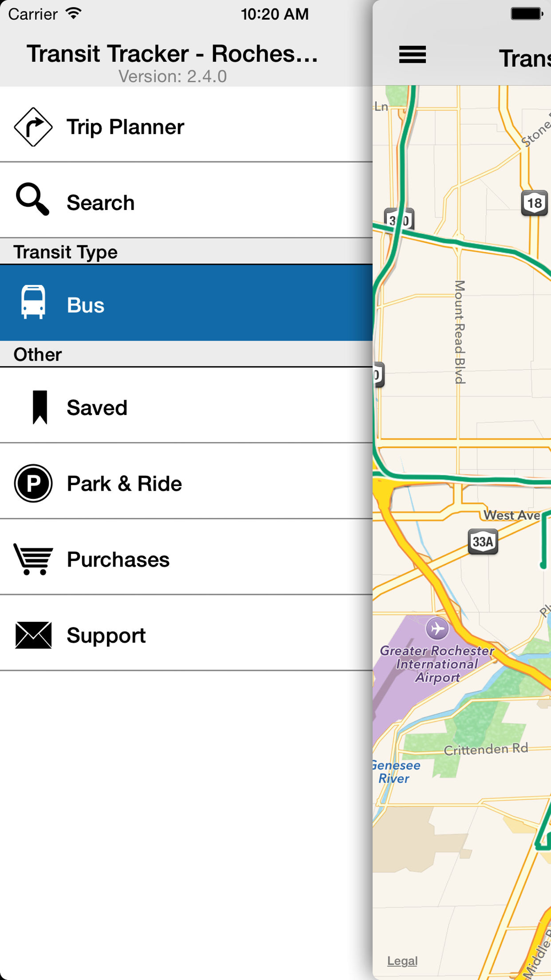Tap the Support envelope icon

(33, 635)
